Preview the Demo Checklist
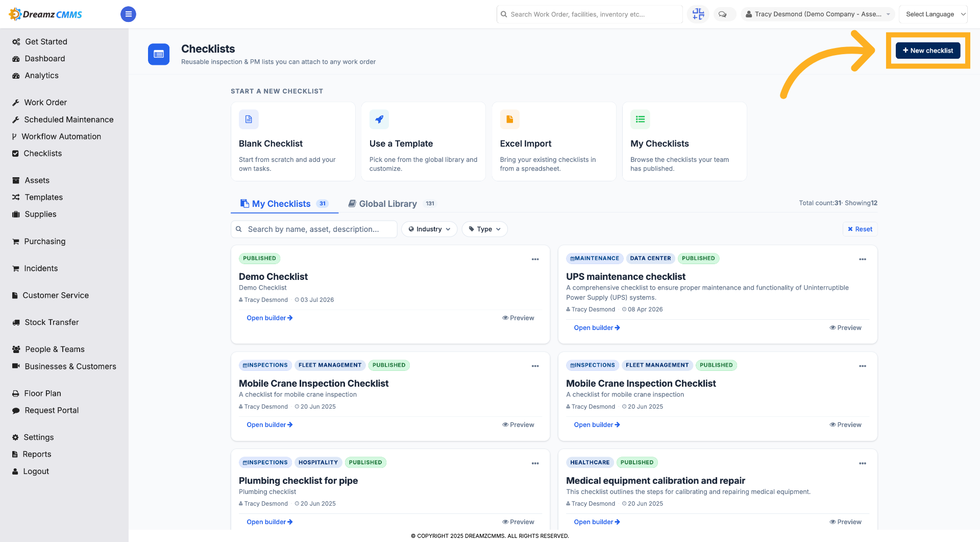This screenshot has width=980, height=542. click(518, 318)
